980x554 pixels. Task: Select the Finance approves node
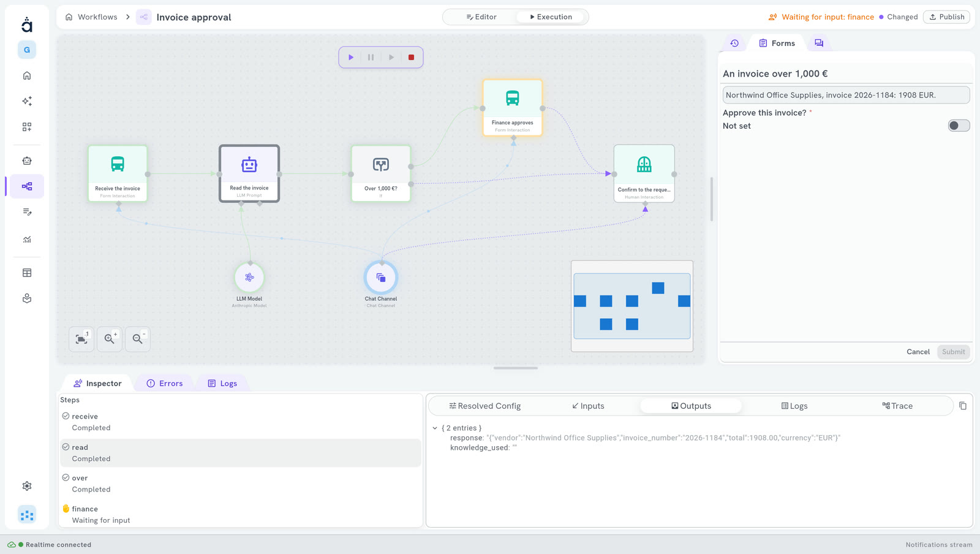tap(513, 108)
